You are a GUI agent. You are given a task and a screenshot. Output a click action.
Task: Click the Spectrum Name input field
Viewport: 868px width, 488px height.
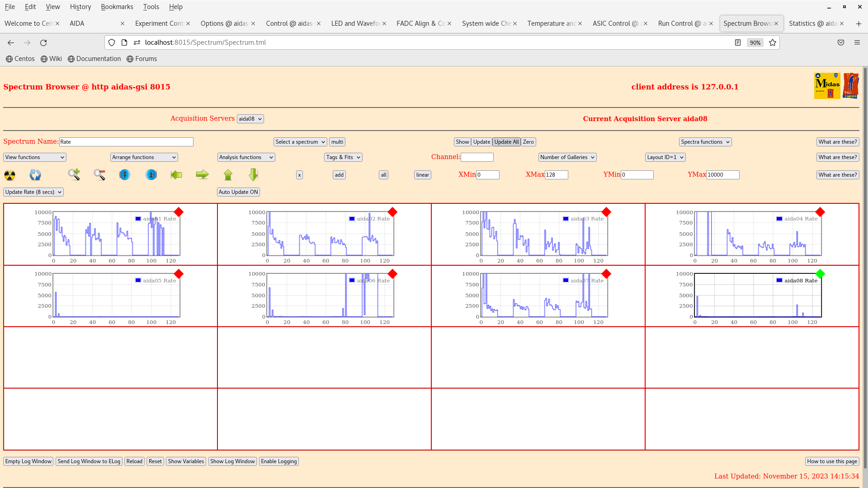coord(126,142)
